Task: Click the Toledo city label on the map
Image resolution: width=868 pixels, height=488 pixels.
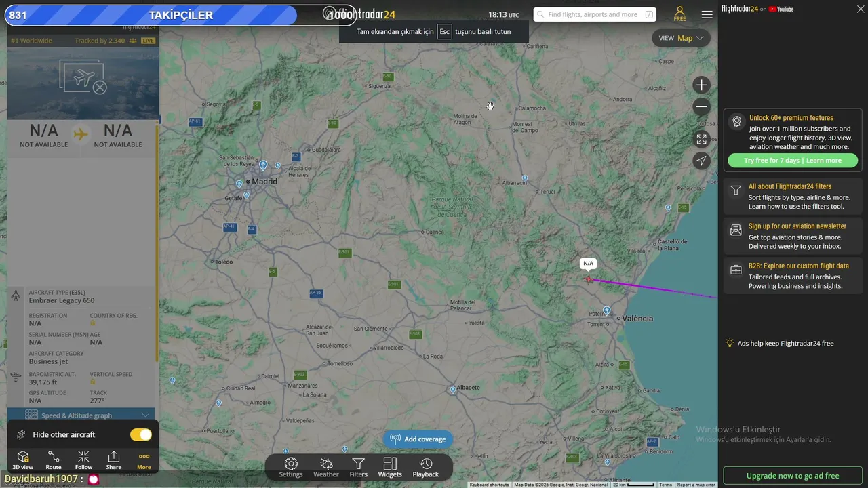Action: pos(224,262)
